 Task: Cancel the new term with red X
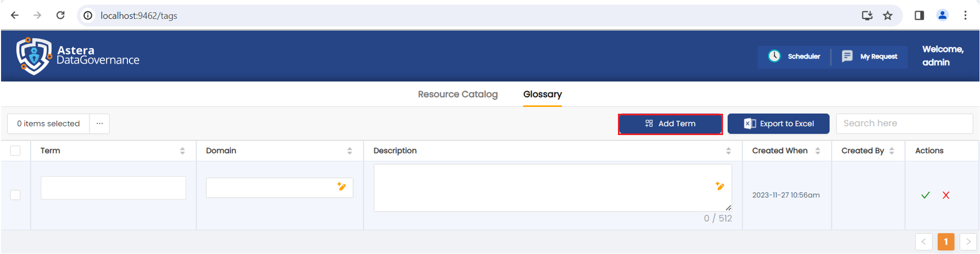(x=946, y=195)
